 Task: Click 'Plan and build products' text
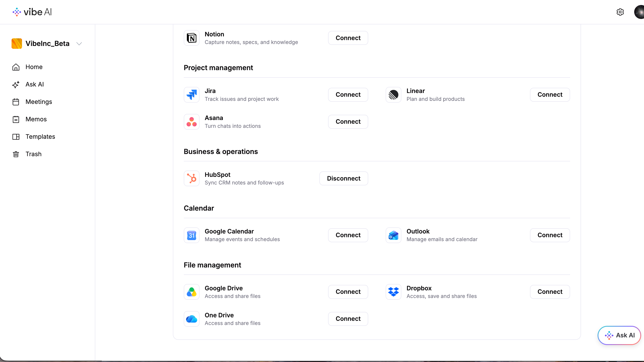(436, 99)
